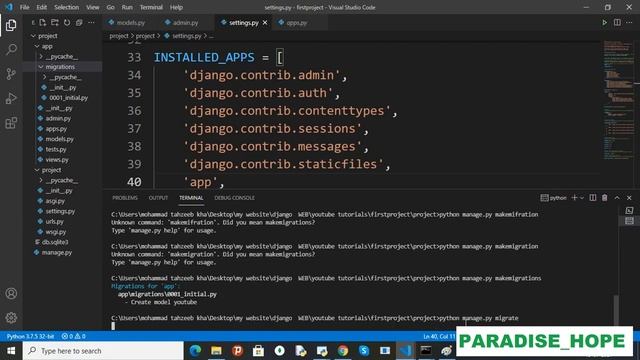Viewport: 640px width, 360px height.
Task: Split the terminal panel
Action: click(x=593, y=198)
